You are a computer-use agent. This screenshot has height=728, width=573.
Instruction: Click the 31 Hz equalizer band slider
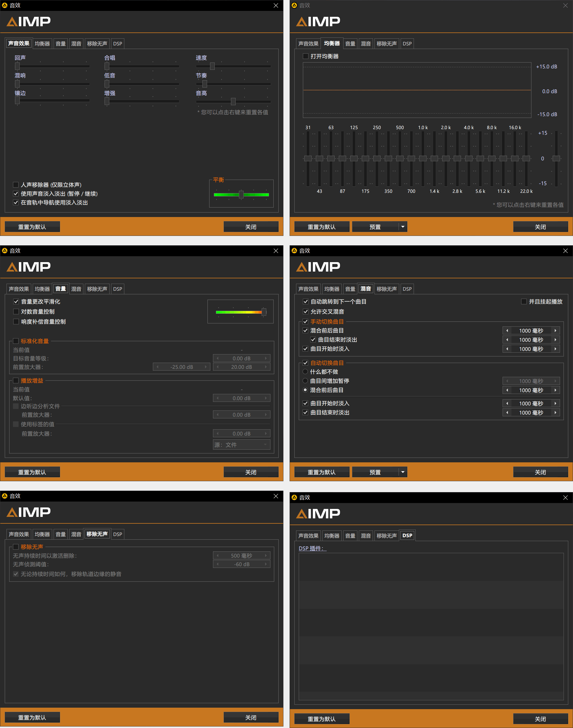pyautogui.click(x=308, y=159)
